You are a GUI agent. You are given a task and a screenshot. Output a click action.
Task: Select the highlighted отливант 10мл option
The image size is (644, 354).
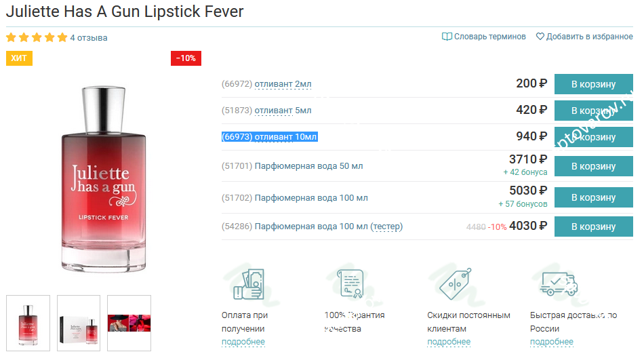[x=269, y=137]
